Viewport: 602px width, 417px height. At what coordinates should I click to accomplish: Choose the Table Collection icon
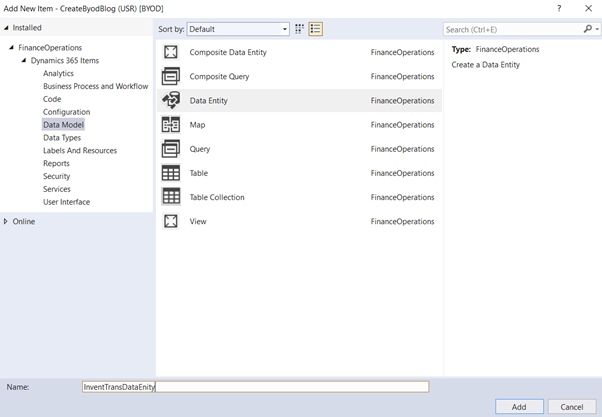click(171, 197)
